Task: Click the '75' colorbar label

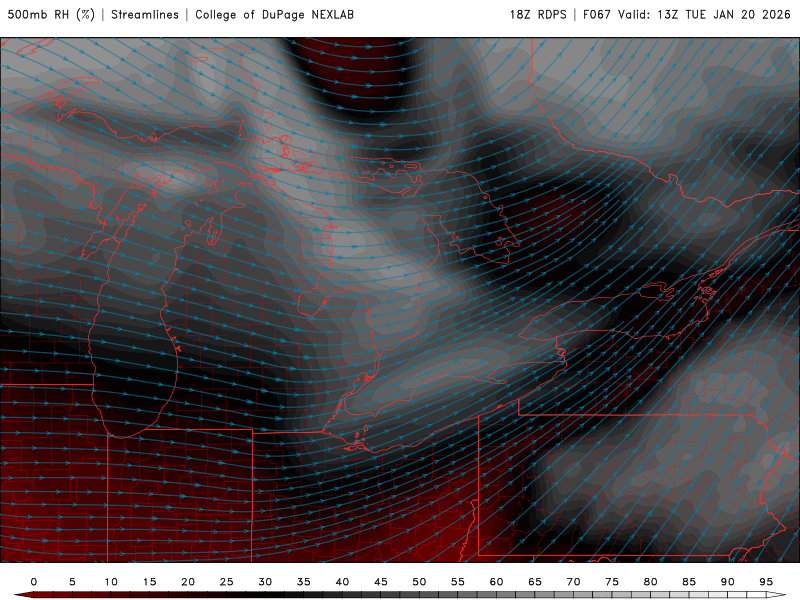Action: click(612, 582)
